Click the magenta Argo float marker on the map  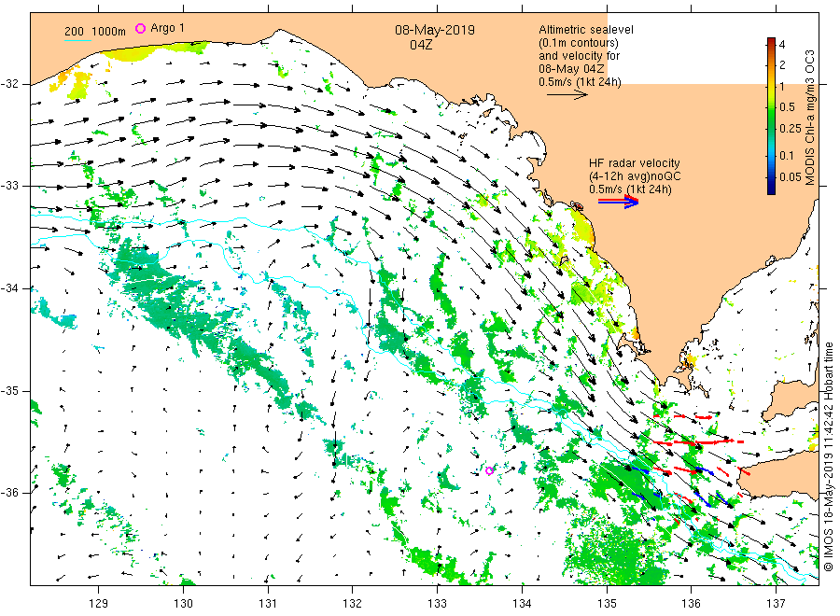coord(489,470)
